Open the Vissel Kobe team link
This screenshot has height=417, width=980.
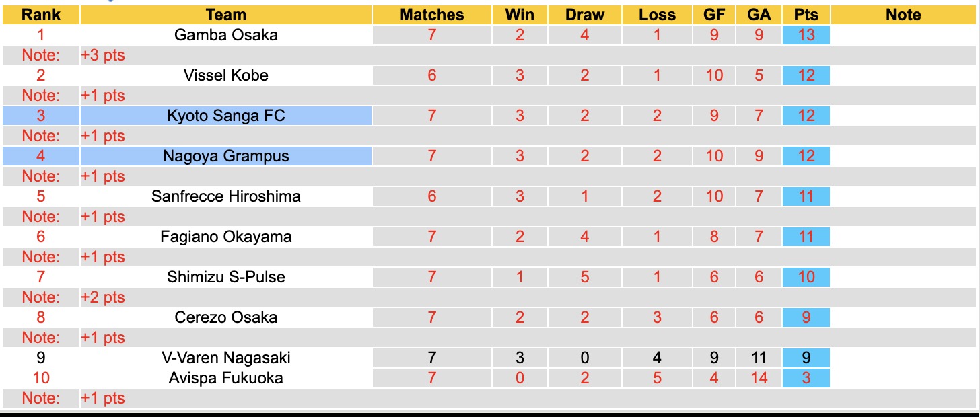pyautogui.click(x=226, y=75)
